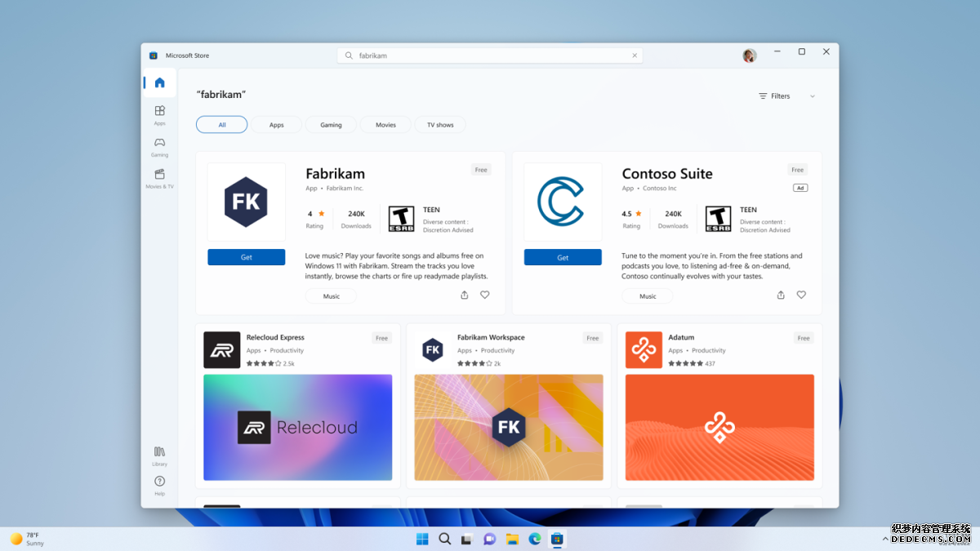
Task: Click the Free badge on Relecloud Express
Action: click(x=381, y=338)
